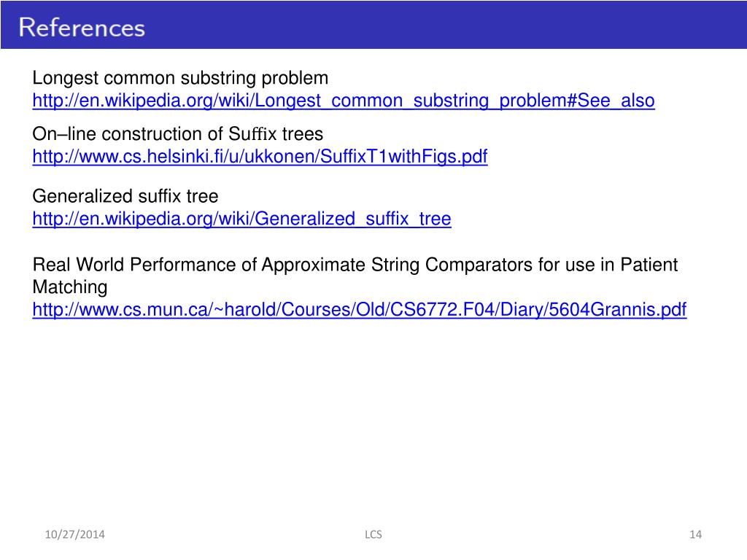Click the blue title banner
This screenshot has height=560, width=747.
click(373, 25)
